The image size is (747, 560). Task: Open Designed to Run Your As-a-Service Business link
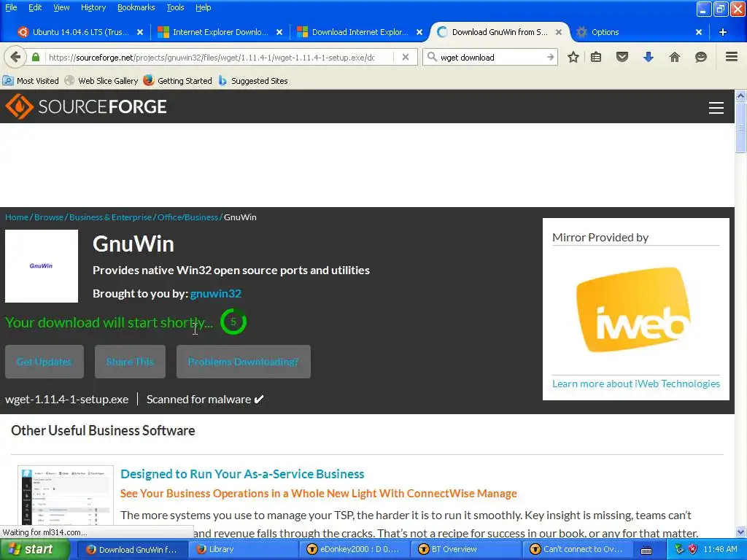tap(242, 474)
